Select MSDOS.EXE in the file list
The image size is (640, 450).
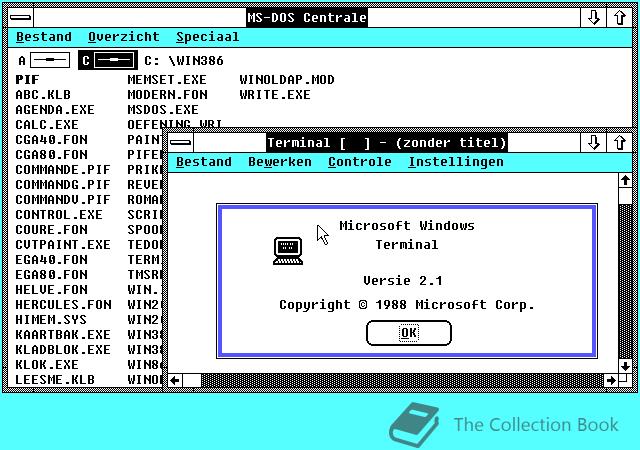[163, 110]
